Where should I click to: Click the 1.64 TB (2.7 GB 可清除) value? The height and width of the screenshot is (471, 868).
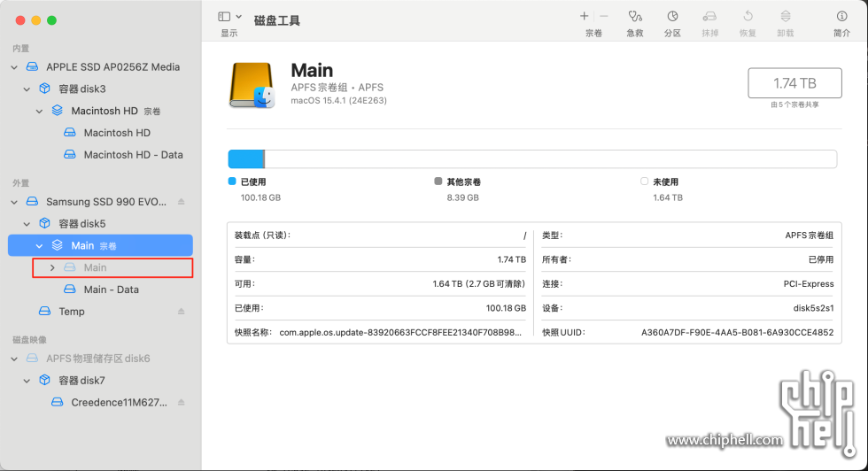[479, 284]
